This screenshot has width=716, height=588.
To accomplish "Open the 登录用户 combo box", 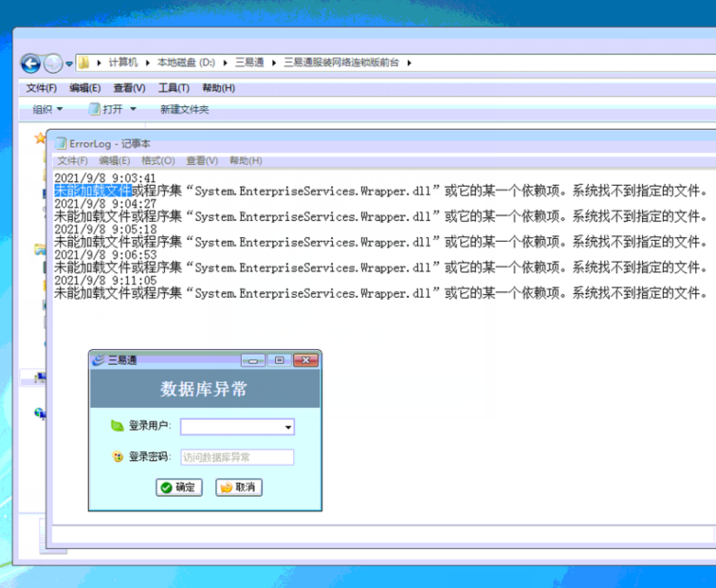I will pyautogui.click(x=237, y=427).
